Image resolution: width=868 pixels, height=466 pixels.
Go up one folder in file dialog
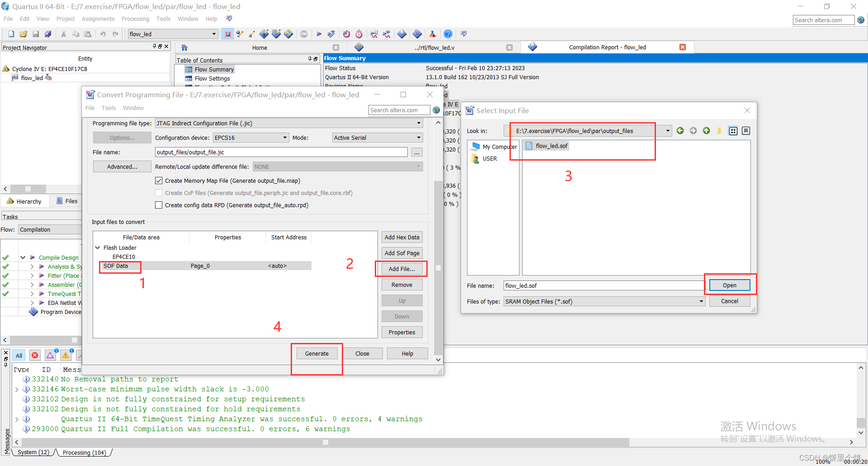click(706, 131)
